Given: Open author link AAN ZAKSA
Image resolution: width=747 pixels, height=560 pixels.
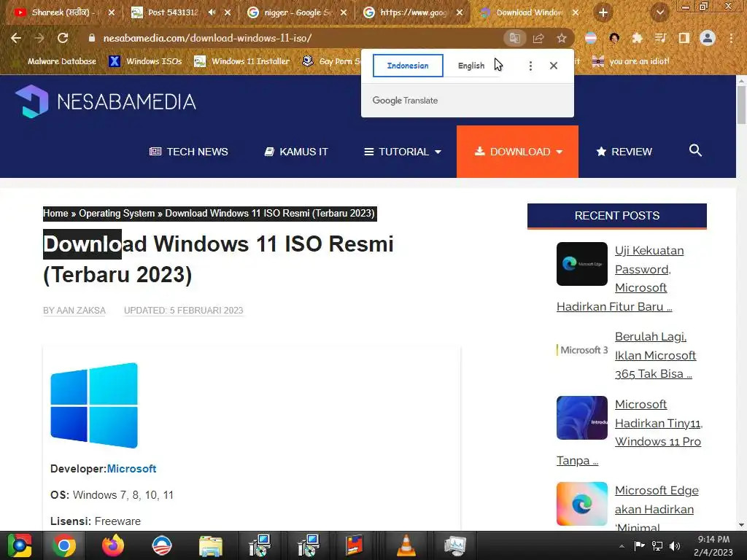Looking at the screenshot, I should [x=81, y=311].
